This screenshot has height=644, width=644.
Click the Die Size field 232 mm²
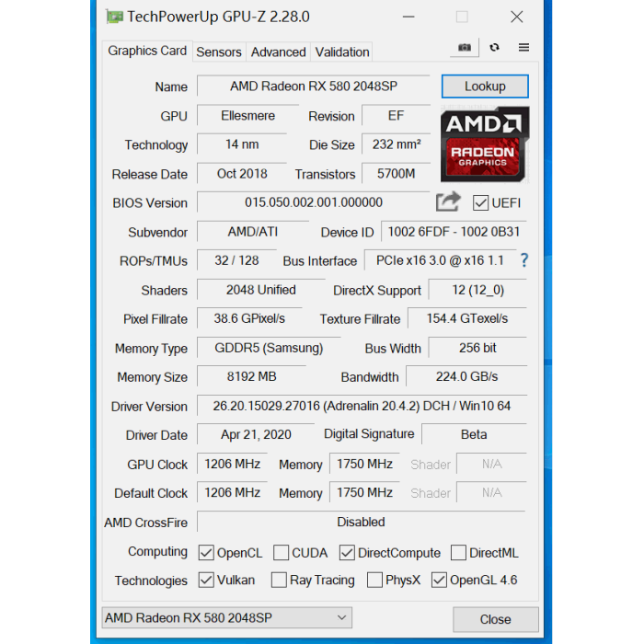point(396,144)
